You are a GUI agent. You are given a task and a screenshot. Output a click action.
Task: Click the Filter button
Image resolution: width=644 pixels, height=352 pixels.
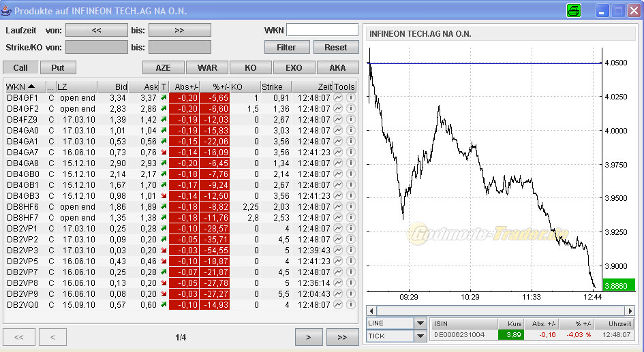pos(287,47)
